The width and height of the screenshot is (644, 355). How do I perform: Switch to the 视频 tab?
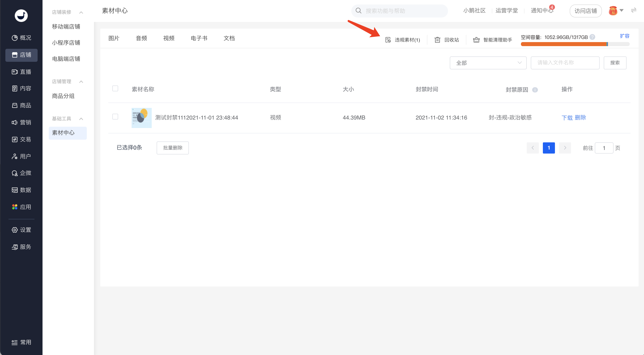169,38
